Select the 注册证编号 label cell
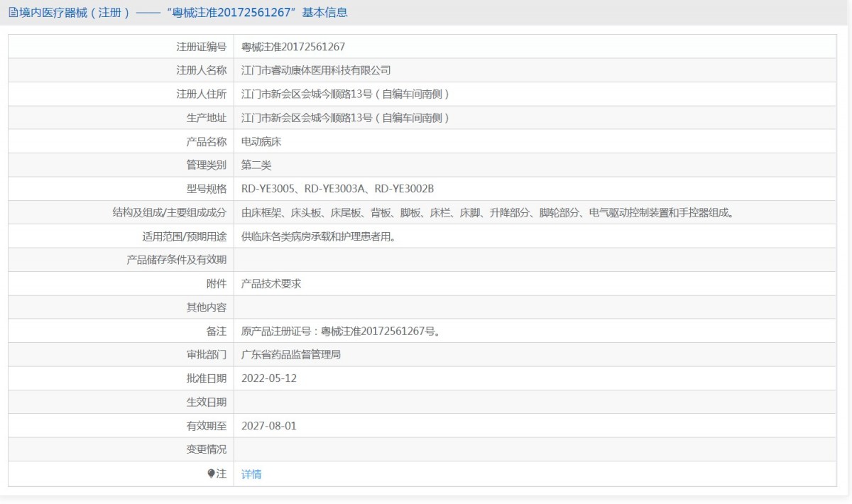This screenshot has width=852, height=504. coord(201,47)
